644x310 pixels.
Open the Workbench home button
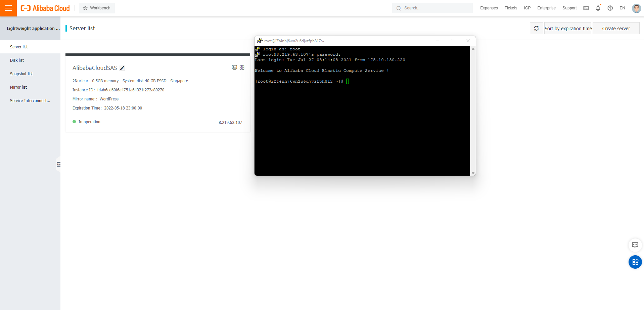click(97, 8)
